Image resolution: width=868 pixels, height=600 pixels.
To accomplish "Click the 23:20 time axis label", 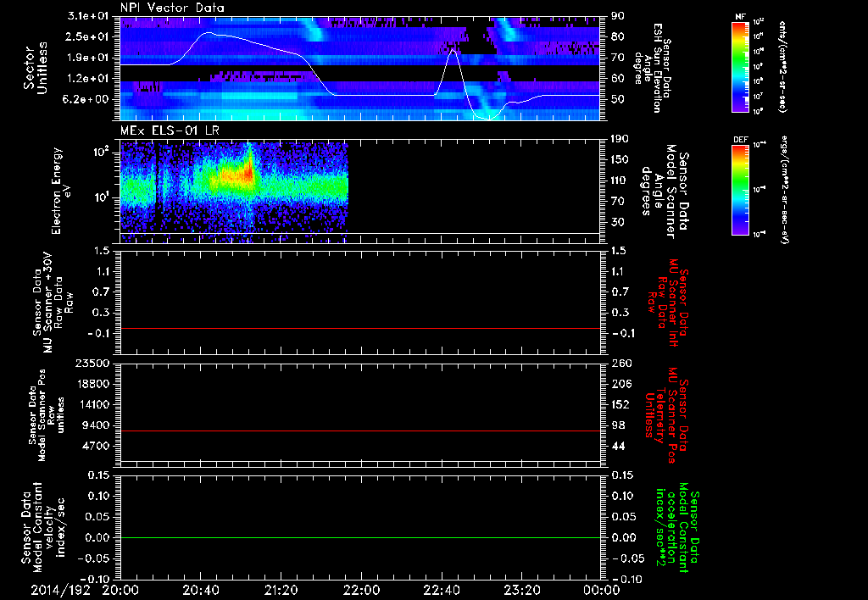I will (x=521, y=590).
